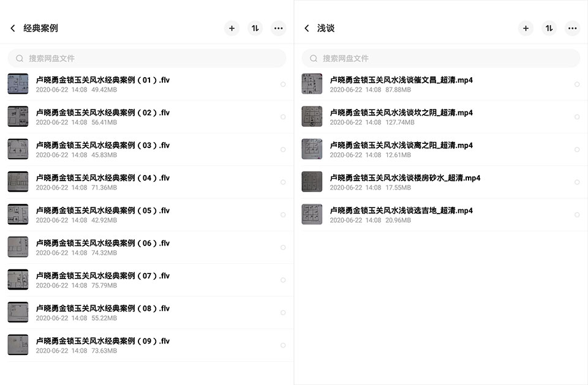Open thumbnail of 经典案例（09）.flv

click(x=18, y=345)
